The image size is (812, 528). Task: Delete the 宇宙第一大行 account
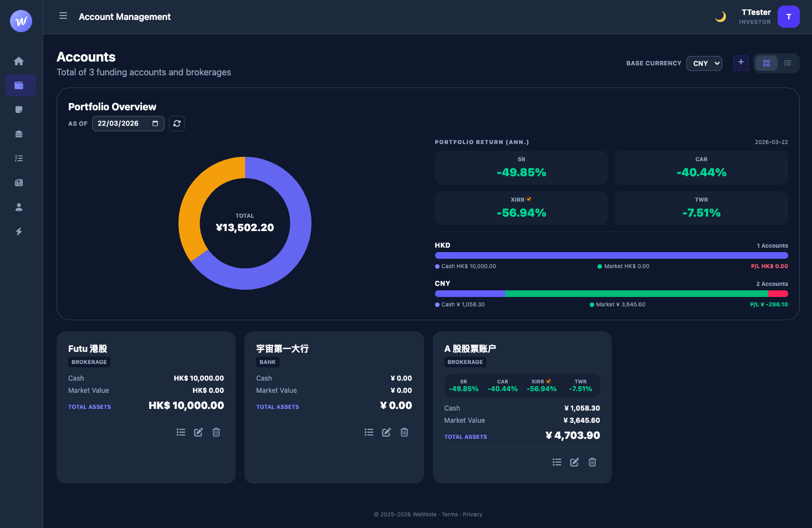[404, 432]
